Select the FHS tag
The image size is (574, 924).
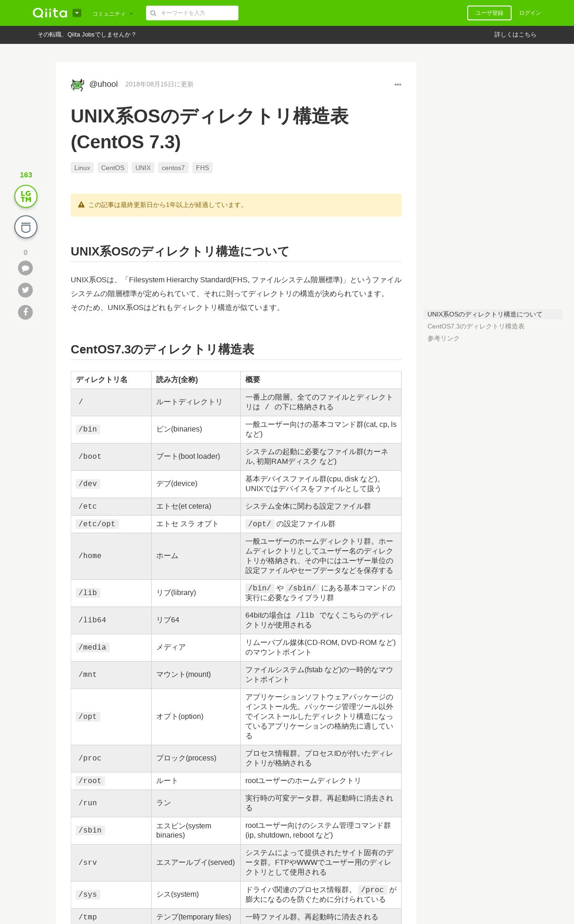pyautogui.click(x=202, y=168)
